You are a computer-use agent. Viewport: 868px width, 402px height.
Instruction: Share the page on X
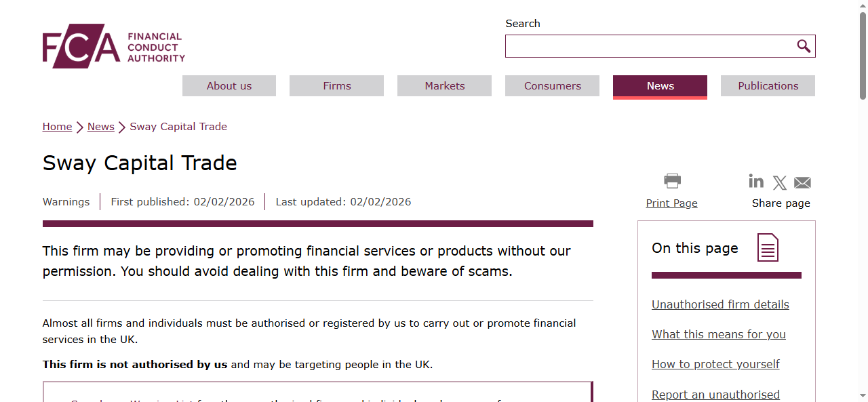779,182
